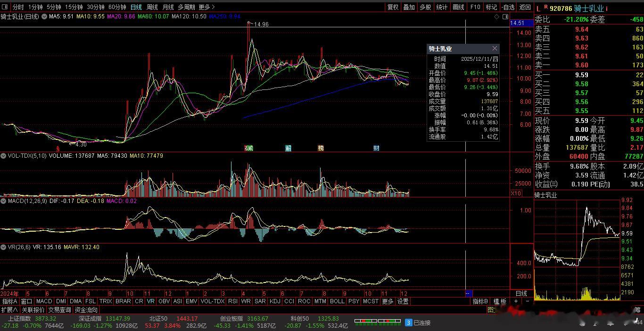The image size is (644, 331).
Task: Toggle 复权 price adjustment
Action: pos(393,7)
